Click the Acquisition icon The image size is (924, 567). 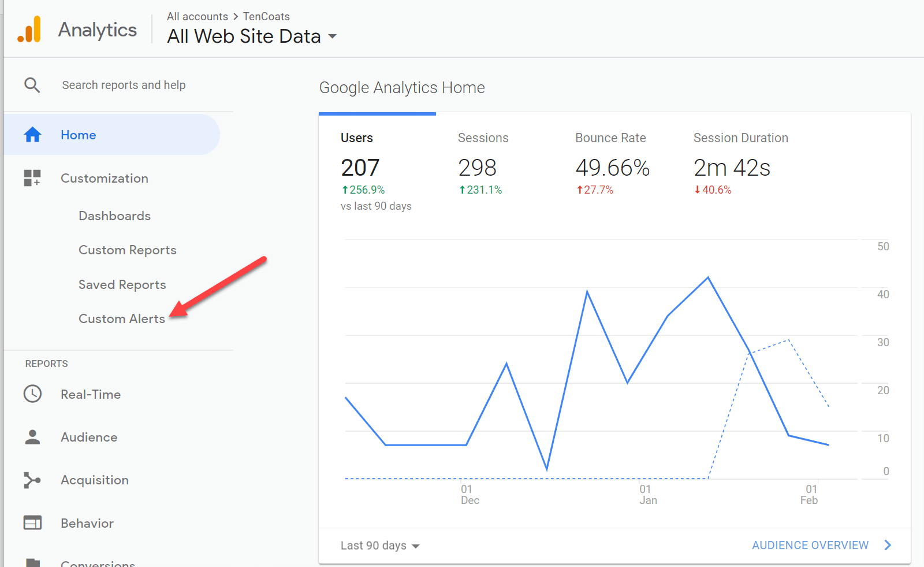coord(33,480)
